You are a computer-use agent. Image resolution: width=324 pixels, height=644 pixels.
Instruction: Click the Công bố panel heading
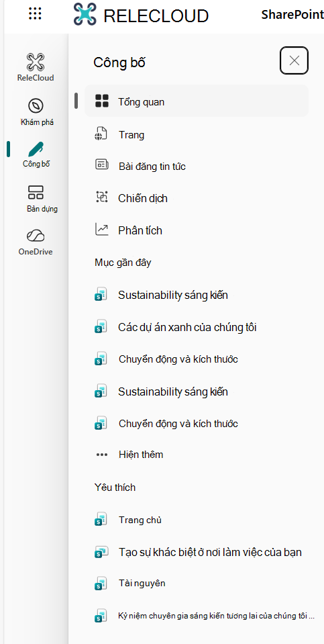119,62
